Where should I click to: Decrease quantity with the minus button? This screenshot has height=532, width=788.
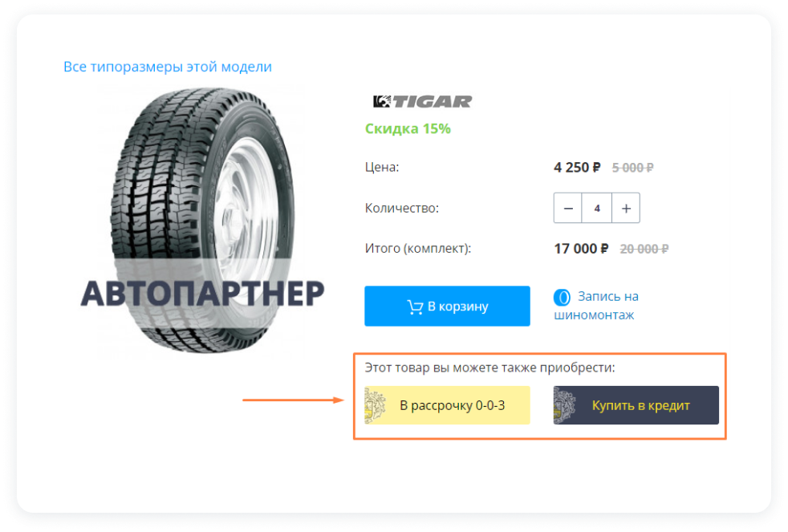click(568, 208)
